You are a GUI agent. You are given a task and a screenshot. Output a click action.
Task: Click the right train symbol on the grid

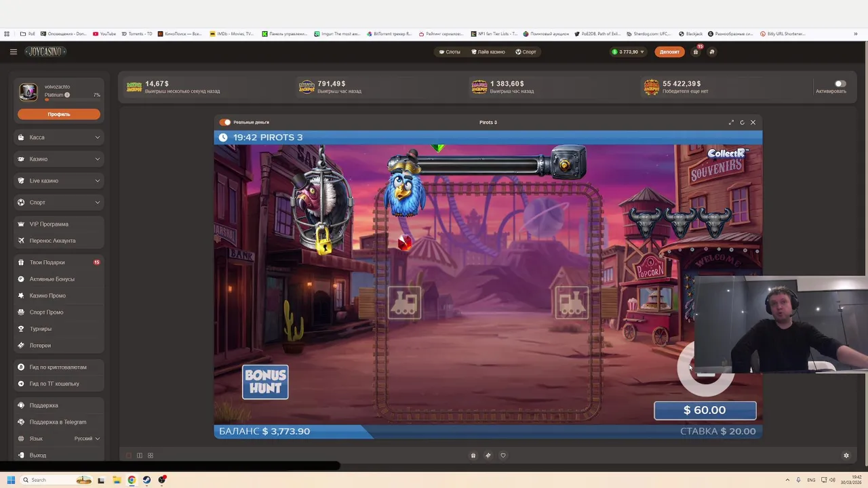pos(572,303)
